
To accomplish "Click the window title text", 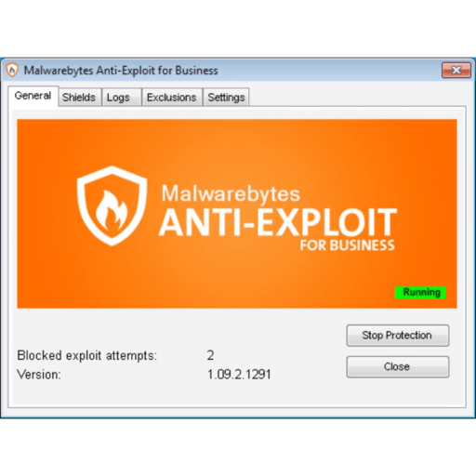I will tap(121, 71).
